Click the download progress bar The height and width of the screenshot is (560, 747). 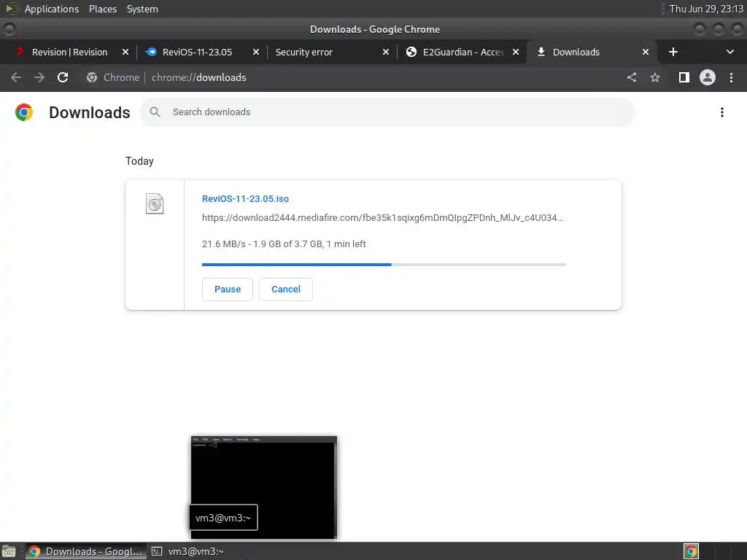(x=384, y=264)
